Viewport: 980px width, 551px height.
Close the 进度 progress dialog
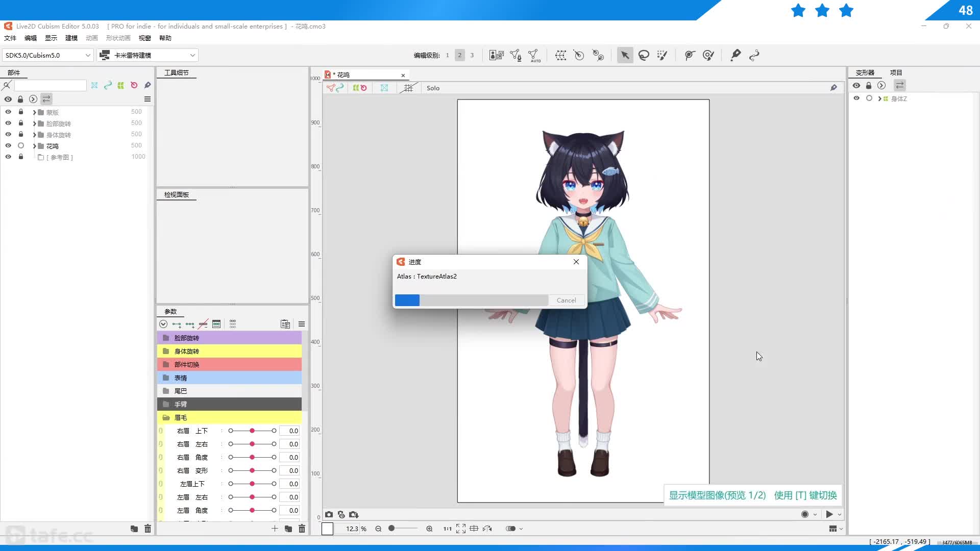(x=576, y=262)
